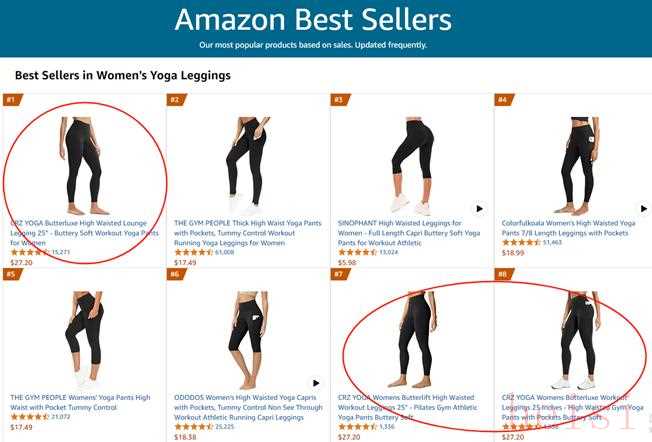The width and height of the screenshot is (652, 442).
Task: Click the $17.49 price on item #2
Action: point(185,263)
